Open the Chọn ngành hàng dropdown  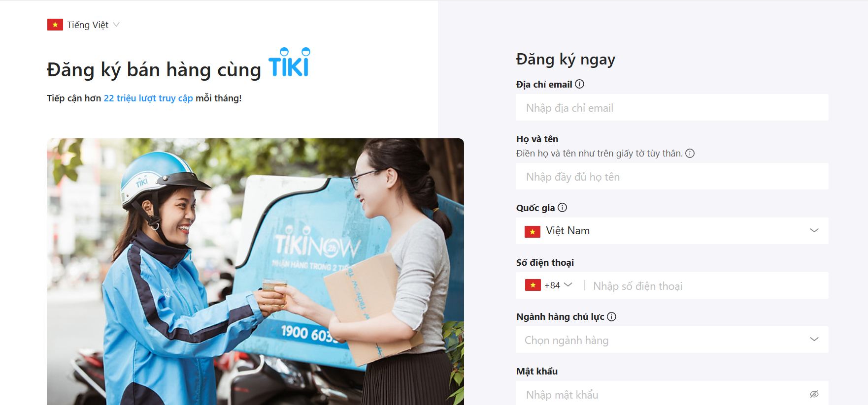672,340
